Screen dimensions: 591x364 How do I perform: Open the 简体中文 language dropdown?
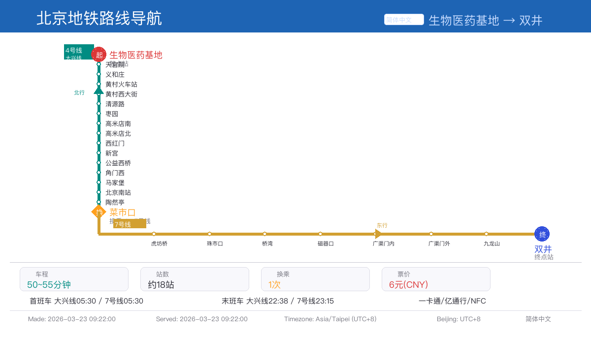coord(404,20)
